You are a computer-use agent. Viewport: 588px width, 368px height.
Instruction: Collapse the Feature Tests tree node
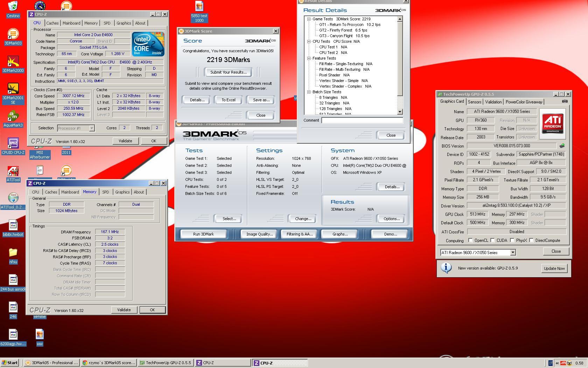[x=309, y=58]
